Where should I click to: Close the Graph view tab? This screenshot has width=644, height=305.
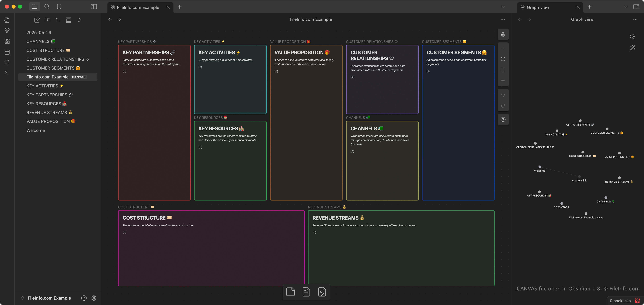point(578,7)
